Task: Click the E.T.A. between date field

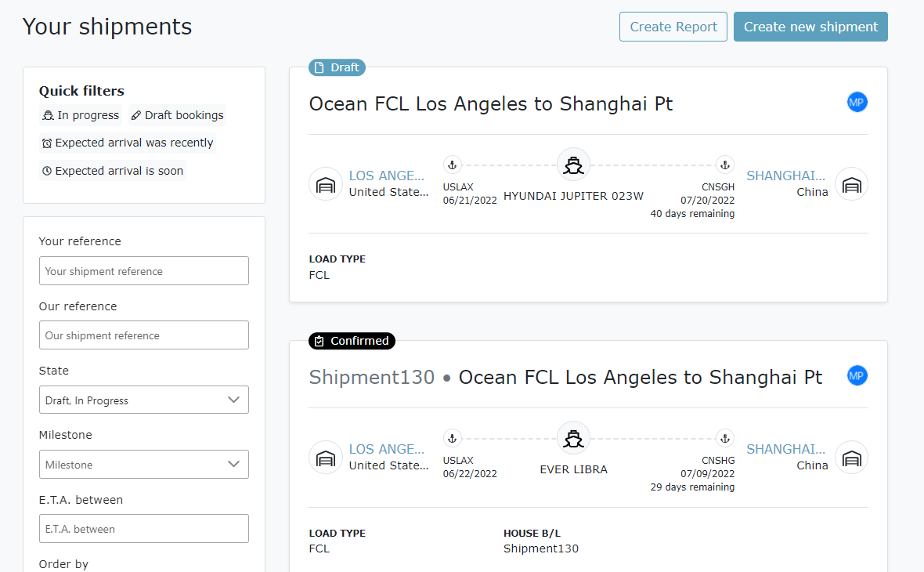Action: click(144, 528)
